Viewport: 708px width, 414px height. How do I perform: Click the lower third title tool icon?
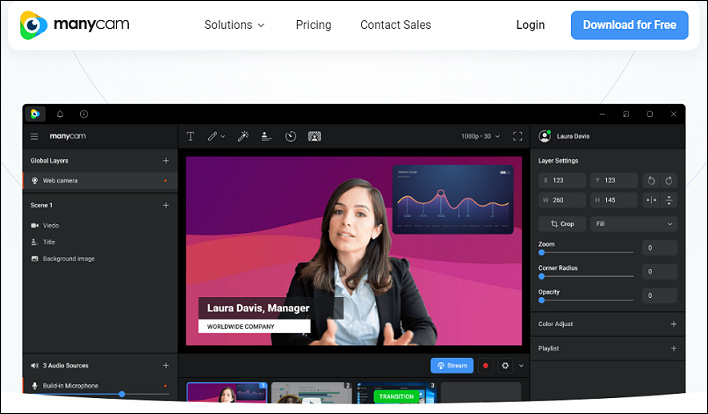[x=266, y=136]
